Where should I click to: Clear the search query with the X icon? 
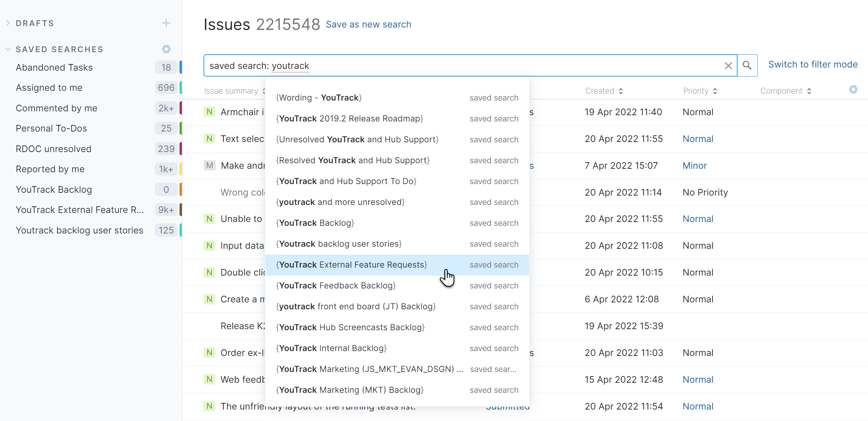pyautogui.click(x=728, y=65)
